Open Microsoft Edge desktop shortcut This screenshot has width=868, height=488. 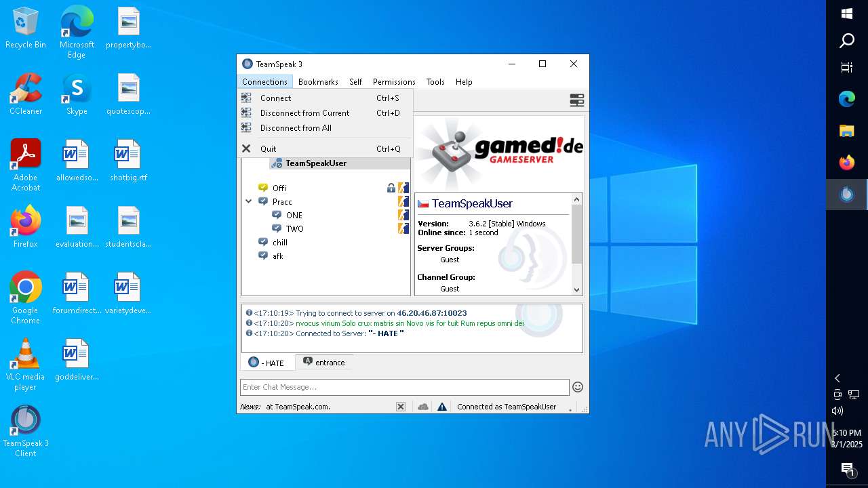coord(77,32)
